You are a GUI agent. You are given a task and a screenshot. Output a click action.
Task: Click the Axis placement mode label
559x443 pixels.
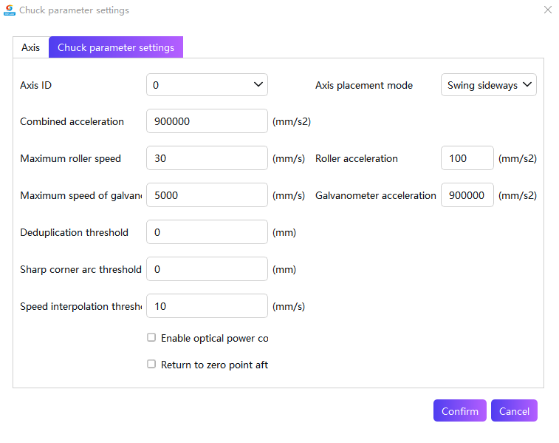[364, 86]
